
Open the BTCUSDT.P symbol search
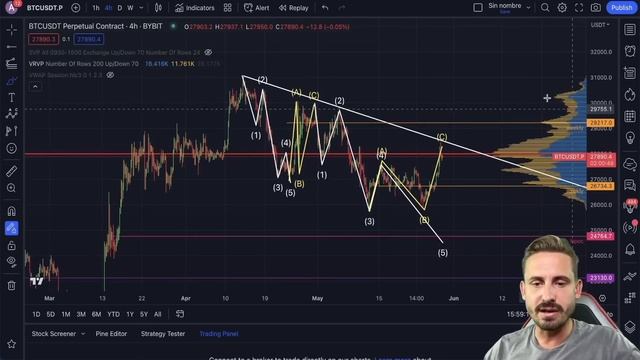pyautogui.click(x=44, y=8)
